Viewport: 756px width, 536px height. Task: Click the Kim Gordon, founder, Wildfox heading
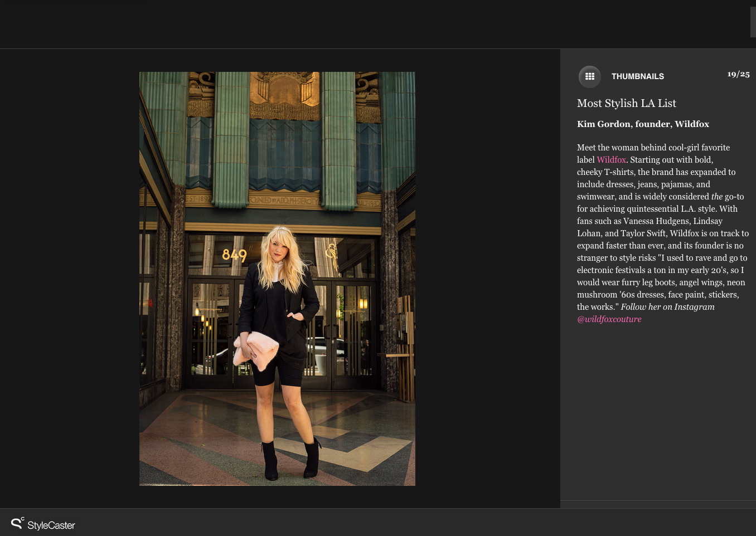643,124
